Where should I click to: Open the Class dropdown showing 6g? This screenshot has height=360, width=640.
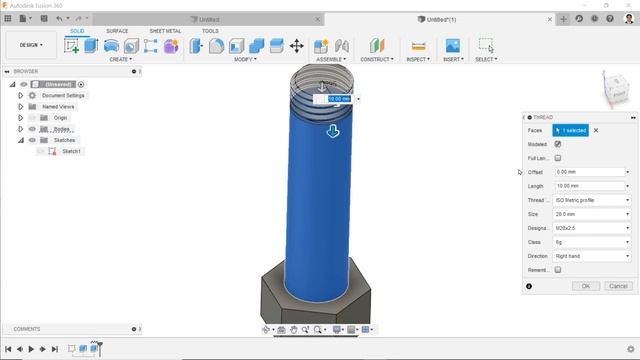point(591,242)
